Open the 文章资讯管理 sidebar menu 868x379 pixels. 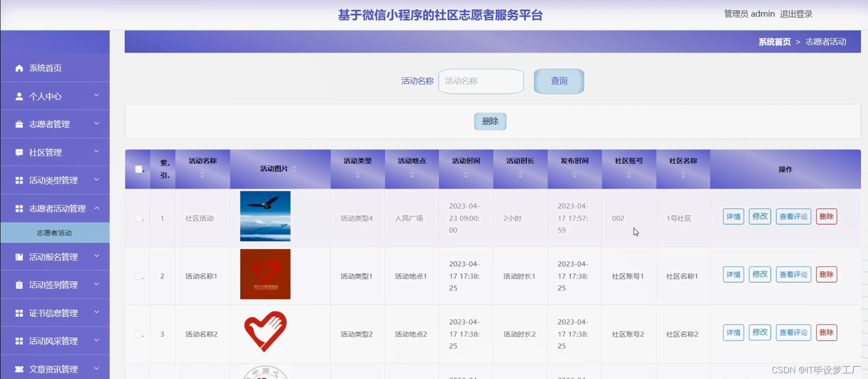55,369
